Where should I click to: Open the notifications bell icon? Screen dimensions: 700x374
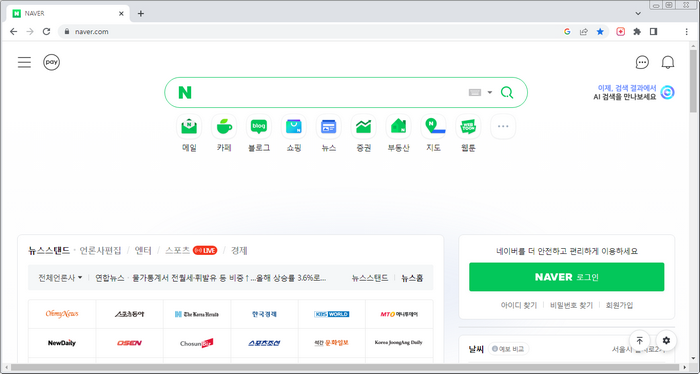point(667,62)
